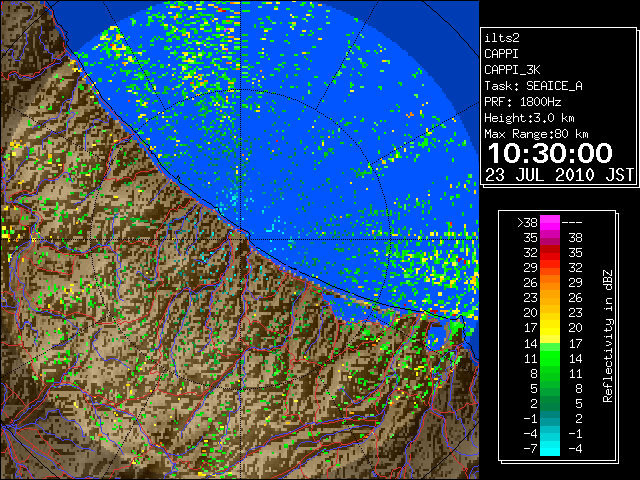Click the 10:30:00 timestamp
The height and width of the screenshot is (480, 640).
point(550,153)
